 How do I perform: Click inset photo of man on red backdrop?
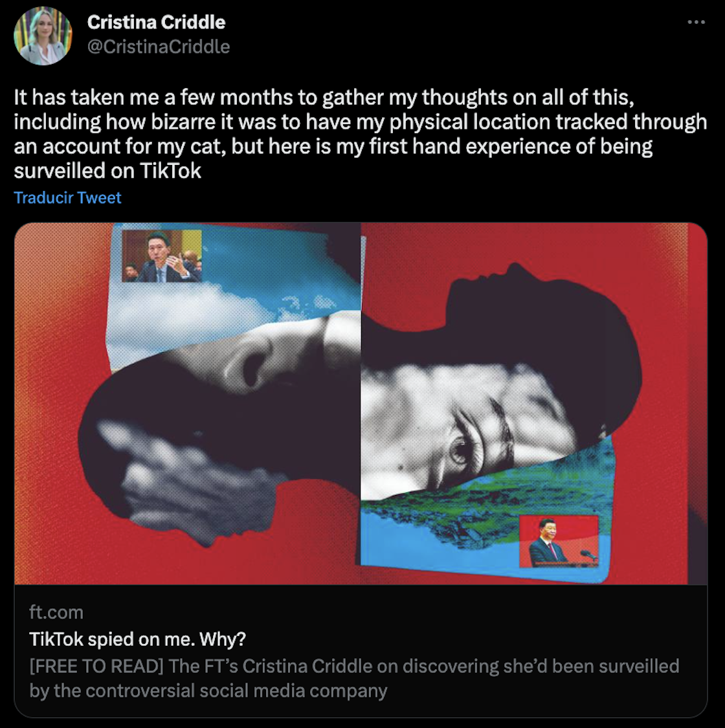[558, 541]
